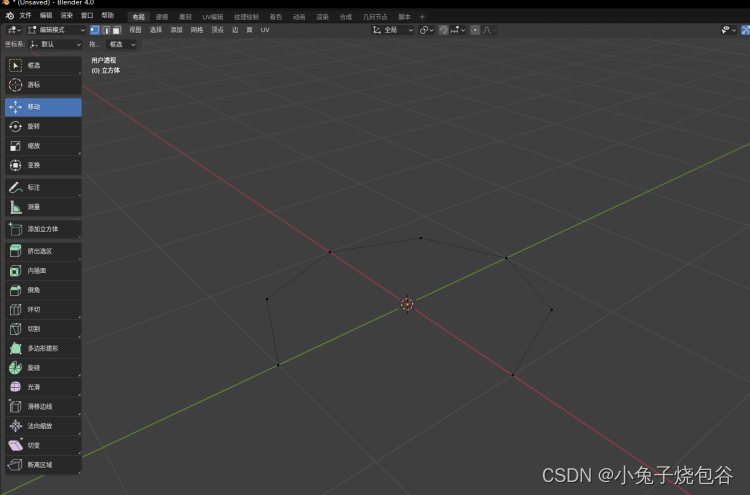The height and width of the screenshot is (495, 750).
Task: Switch to the UV编辑 workspace tab
Action: pos(213,17)
